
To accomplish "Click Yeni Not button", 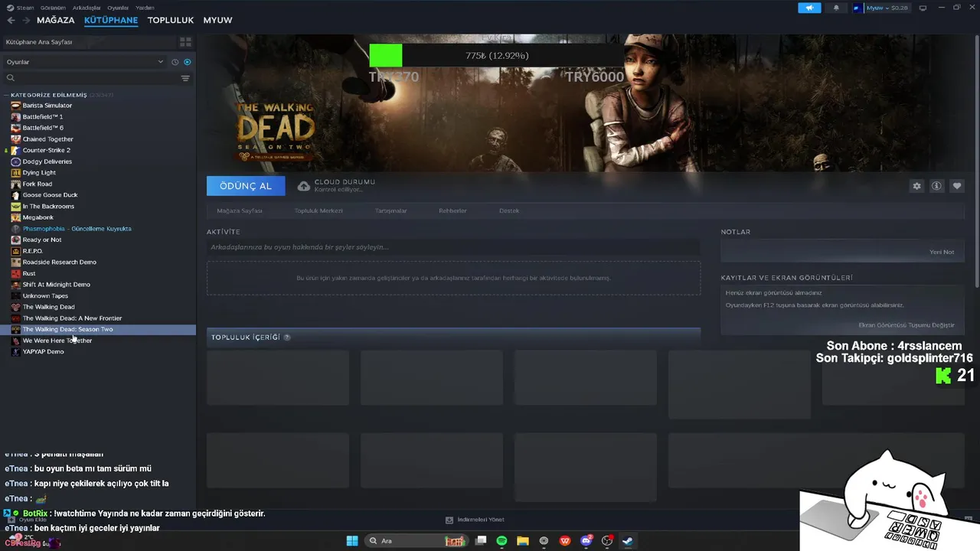I will 942,252.
